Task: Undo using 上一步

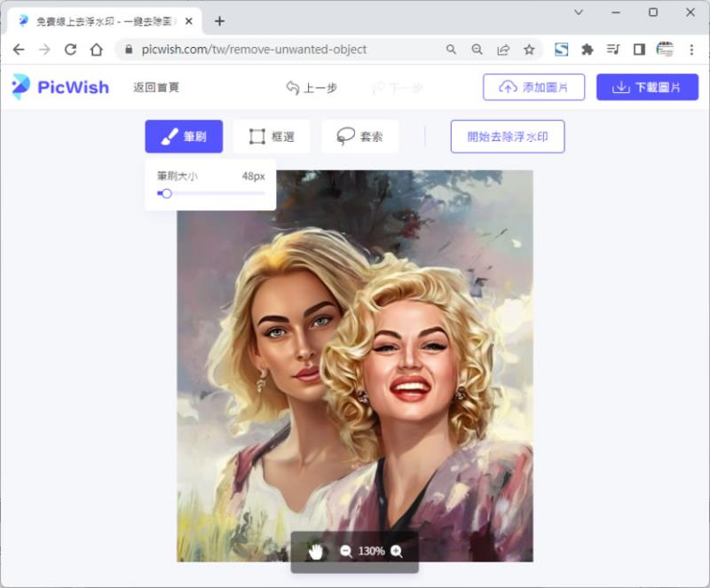Action: pos(312,88)
